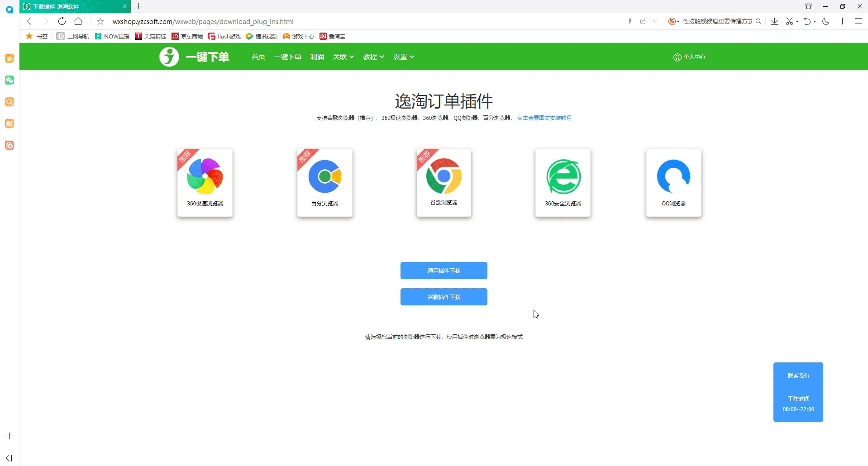Open the orange search sidebar icon
The image size is (868, 466).
(10, 102)
